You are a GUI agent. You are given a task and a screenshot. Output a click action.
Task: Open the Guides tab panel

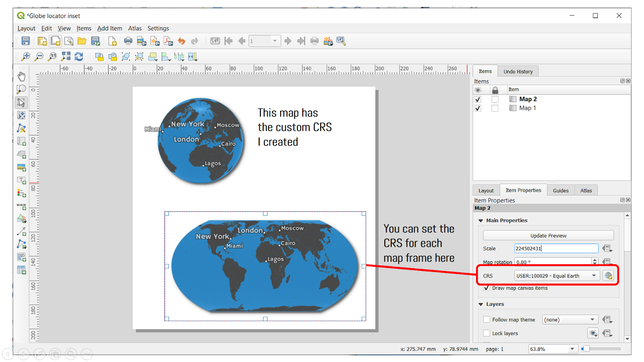tap(561, 190)
